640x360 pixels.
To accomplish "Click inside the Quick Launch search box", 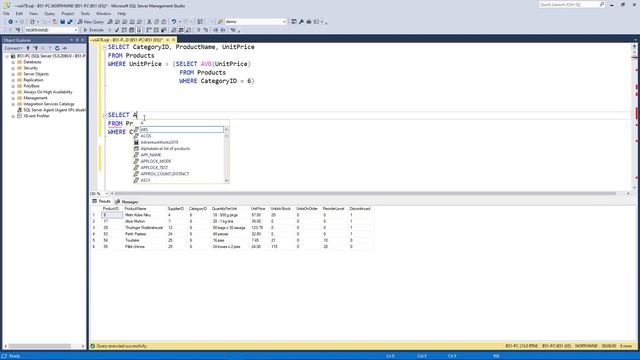I will click(569, 4).
